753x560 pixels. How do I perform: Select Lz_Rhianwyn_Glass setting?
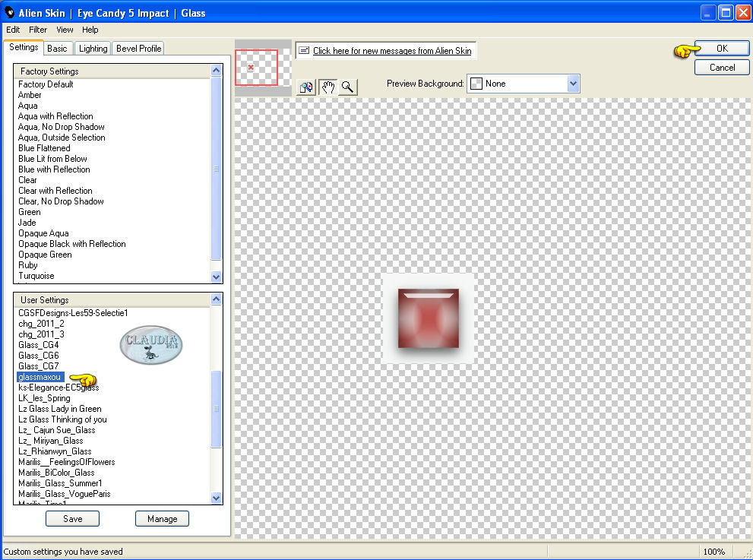55,451
